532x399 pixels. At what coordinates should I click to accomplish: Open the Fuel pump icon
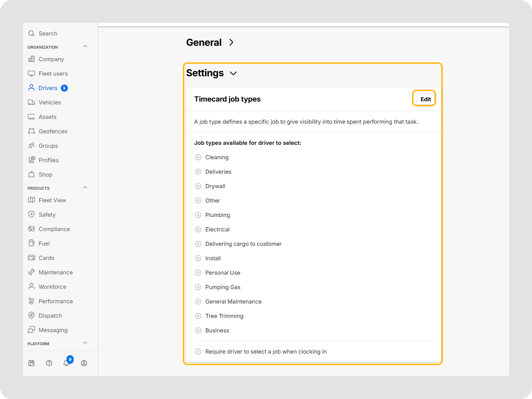(32, 243)
